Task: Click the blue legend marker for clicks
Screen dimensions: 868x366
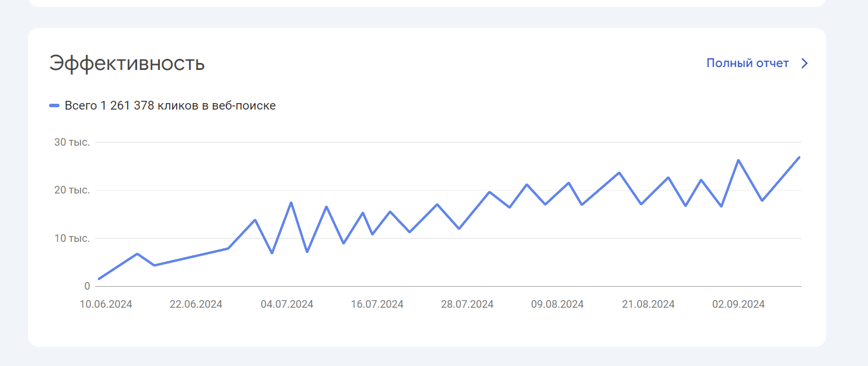Action: [x=54, y=106]
